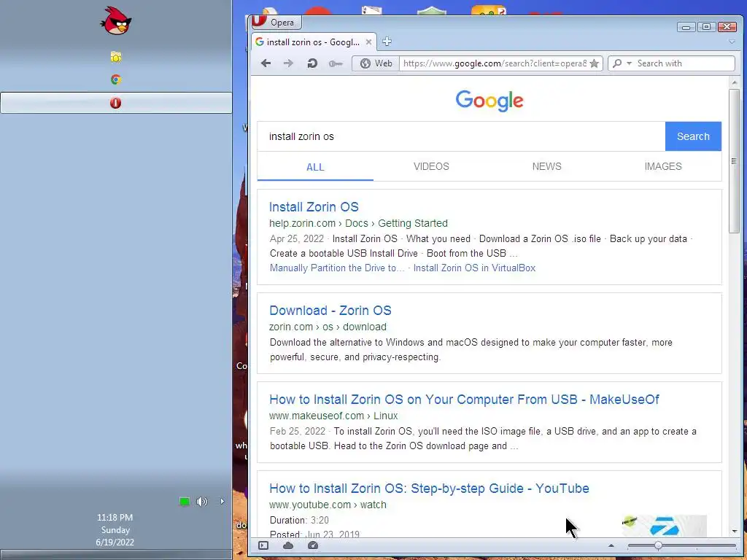Toggle Opera Turbo speedometer icon

tap(313, 545)
